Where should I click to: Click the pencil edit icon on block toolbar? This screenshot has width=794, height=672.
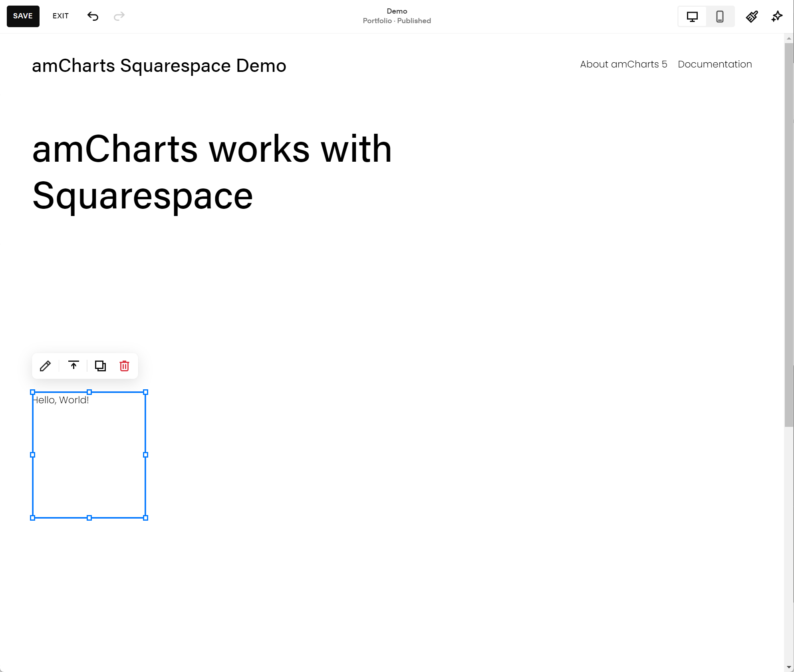[x=45, y=366]
